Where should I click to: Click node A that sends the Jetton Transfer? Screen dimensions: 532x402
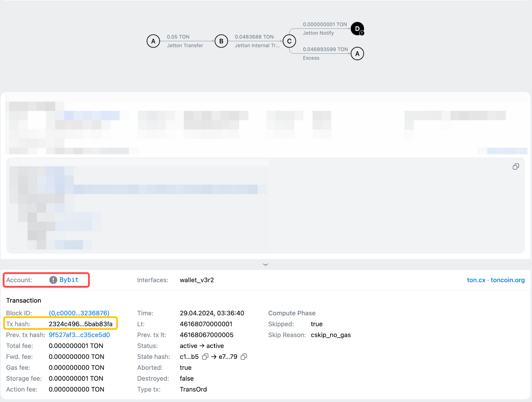(153, 41)
